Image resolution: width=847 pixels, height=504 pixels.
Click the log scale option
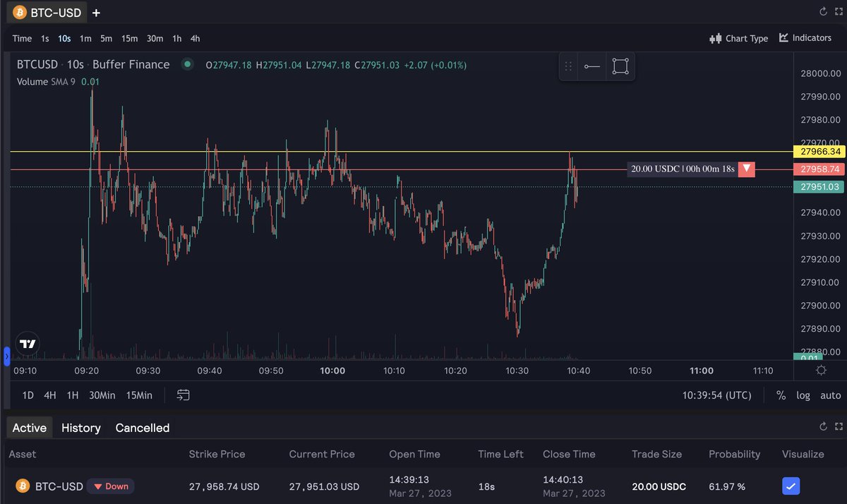tap(803, 395)
